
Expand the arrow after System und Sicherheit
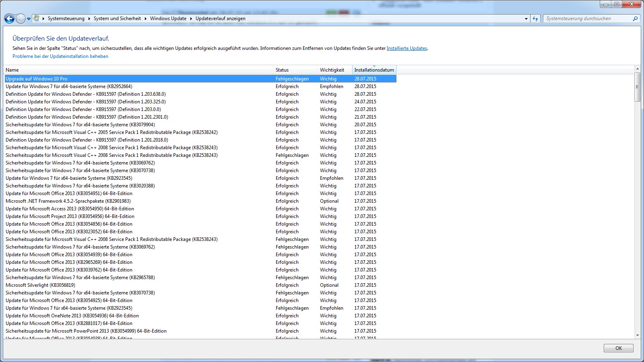click(x=145, y=19)
